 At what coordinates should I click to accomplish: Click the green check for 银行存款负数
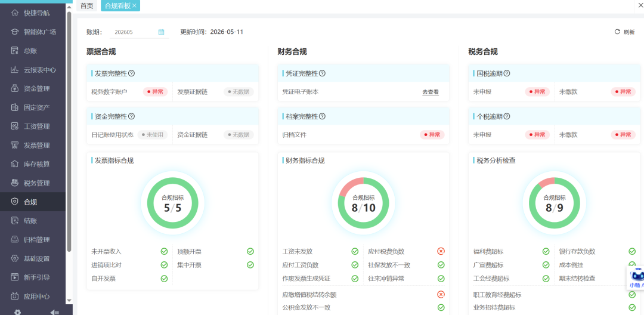(x=631, y=251)
